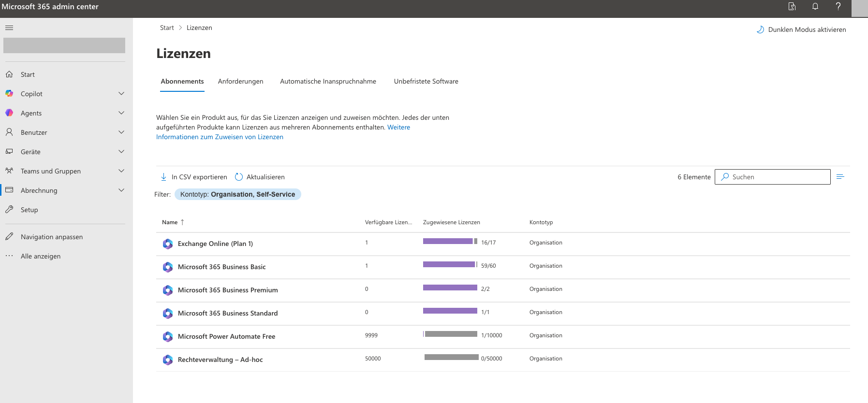The width and height of the screenshot is (868, 403).
Task: Click the Aktualisieren refresh button
Action: pyautogui.click(x=260, y=177)
